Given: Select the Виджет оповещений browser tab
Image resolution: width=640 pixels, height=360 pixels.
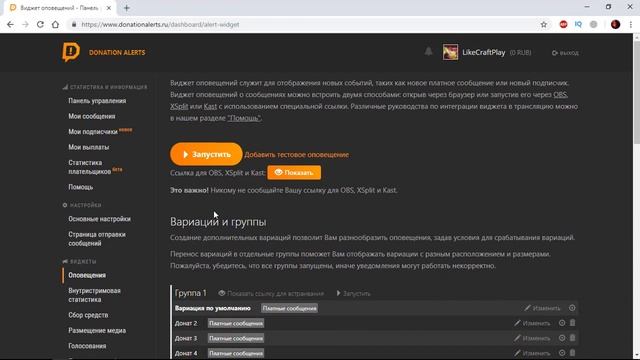Looking at the screenshot, I should pos(60,8).
